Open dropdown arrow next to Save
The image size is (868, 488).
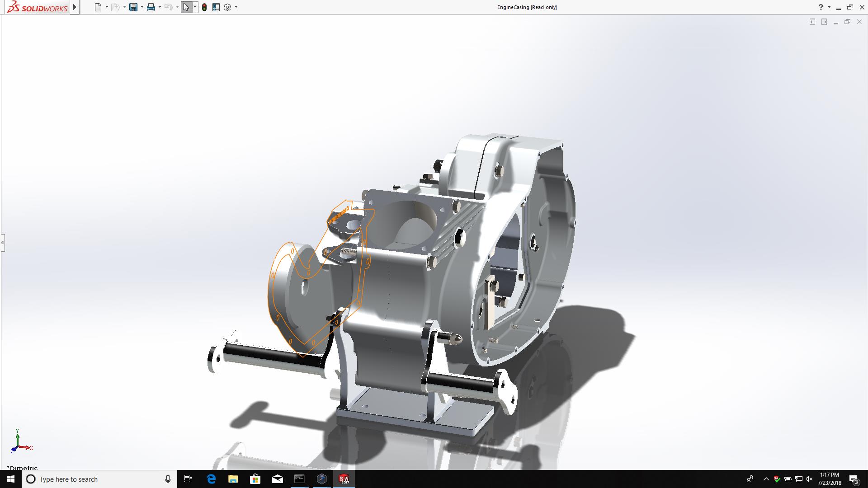142,7
